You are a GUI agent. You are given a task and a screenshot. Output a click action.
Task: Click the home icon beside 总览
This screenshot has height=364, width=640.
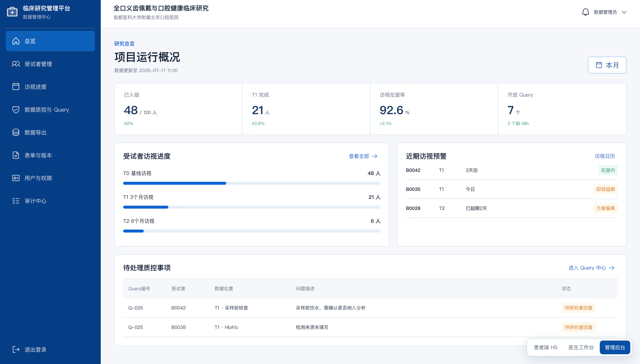(x=16, y=41)
